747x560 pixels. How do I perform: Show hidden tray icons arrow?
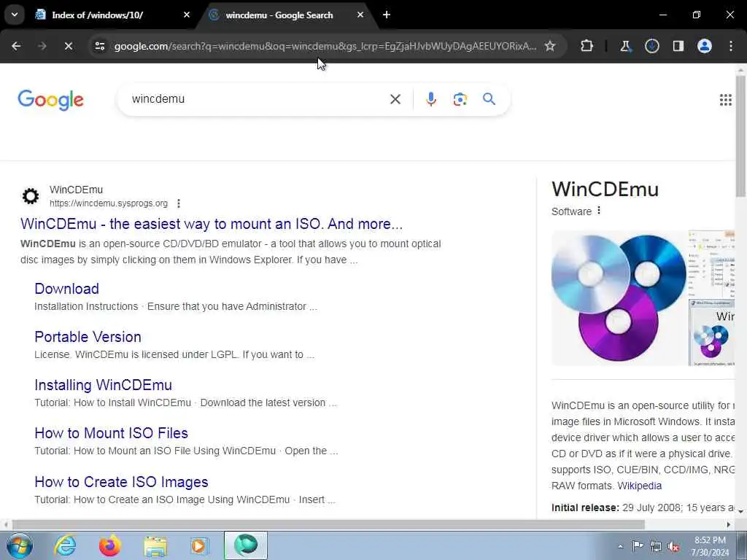point(620,546)
